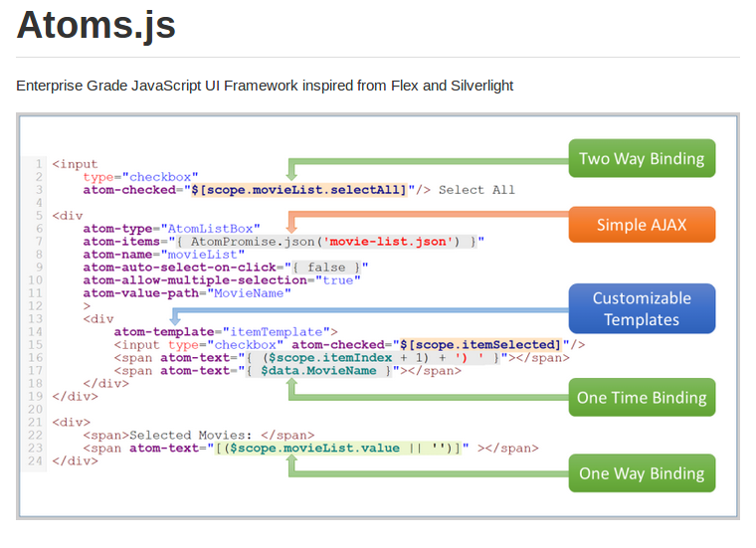Click the $[scope.movieList.selectAll] expression
The height and width of the screenshot is (548, 756).
pyautogui.click(x=299, y=190)
